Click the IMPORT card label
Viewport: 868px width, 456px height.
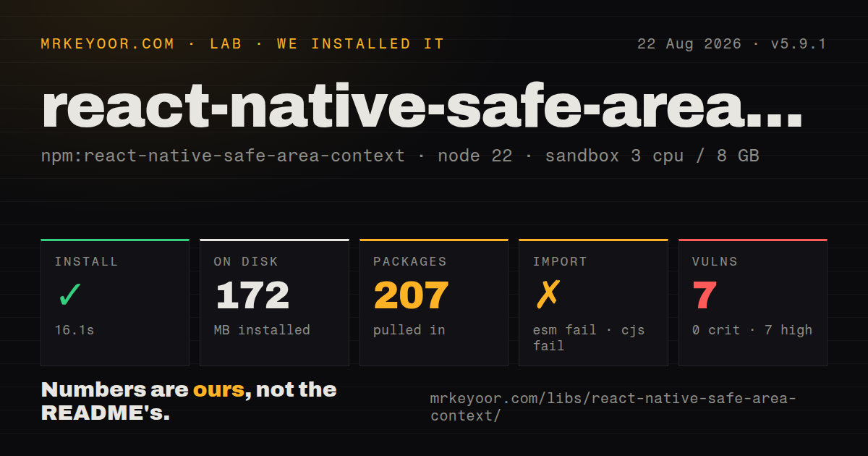560,262
